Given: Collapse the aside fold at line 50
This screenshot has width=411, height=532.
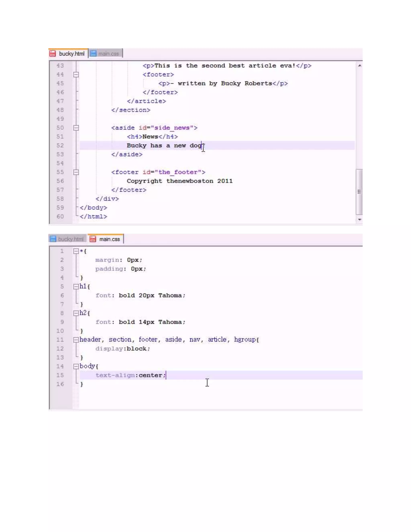Looking at the screenshot, I should tap(76, 128).
